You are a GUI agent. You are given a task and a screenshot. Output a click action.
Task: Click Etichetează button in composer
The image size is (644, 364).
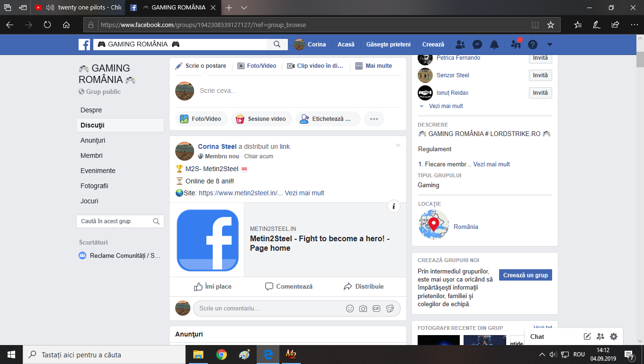pos(328,119)
